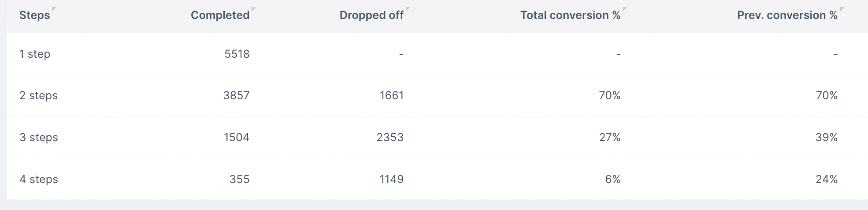Select the 2 steps row
The width and height of the screenshot is (868, 210).
pyautogui.click(x=437, y=95)
